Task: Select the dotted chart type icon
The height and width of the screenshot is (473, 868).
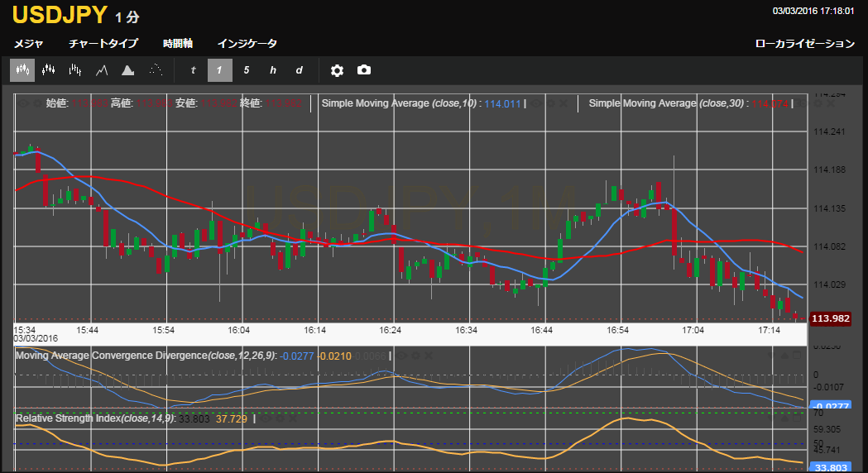Action: click(156, 70)
